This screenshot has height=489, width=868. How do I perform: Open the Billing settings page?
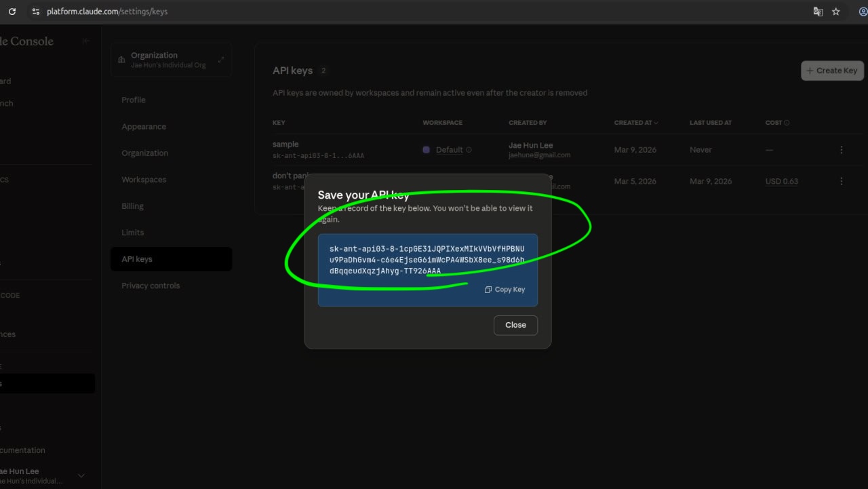[132, 206]
